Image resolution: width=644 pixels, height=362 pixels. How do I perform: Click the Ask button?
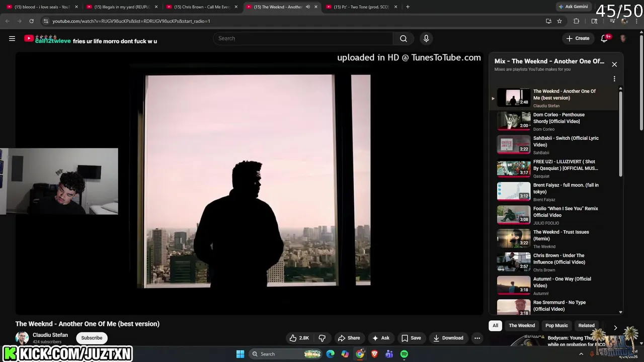381,338
